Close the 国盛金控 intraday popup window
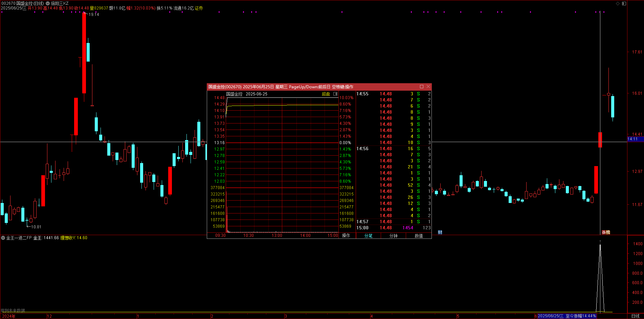This screenshot has height=319, width=644. pos(428,87)
